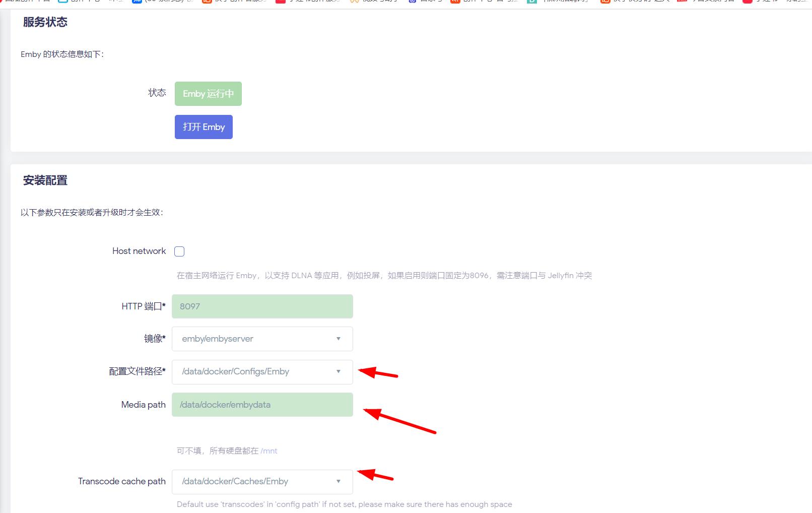The height and width of the screenshot is (513, 812).
Task: Select the 安装配置 section heading
Action: pyautogui.click(x=45, y=180)
